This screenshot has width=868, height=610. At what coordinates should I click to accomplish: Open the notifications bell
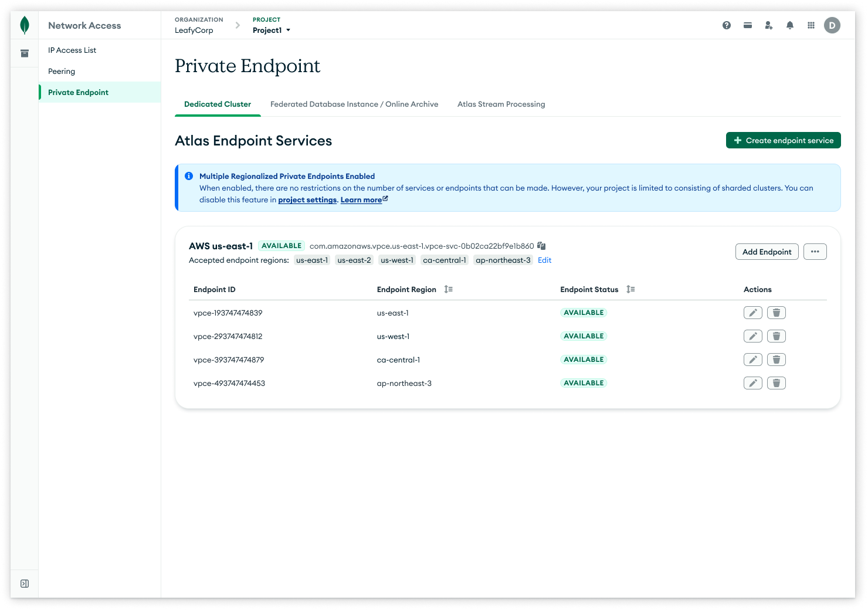click(x=790, y=25)
